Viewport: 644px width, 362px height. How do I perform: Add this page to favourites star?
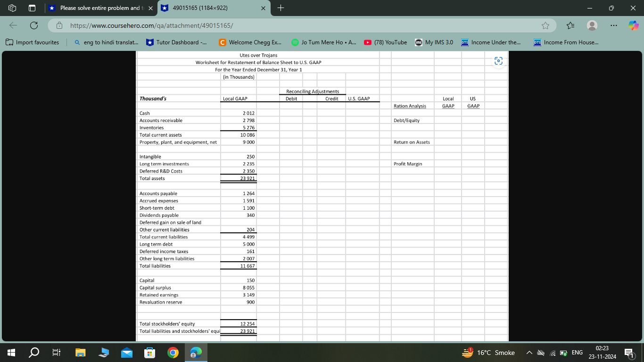545,25
